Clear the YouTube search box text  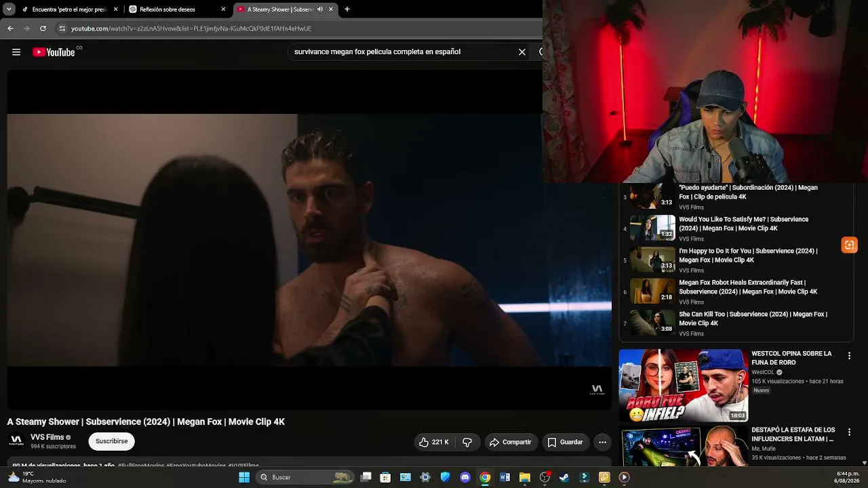pos(522,52)
